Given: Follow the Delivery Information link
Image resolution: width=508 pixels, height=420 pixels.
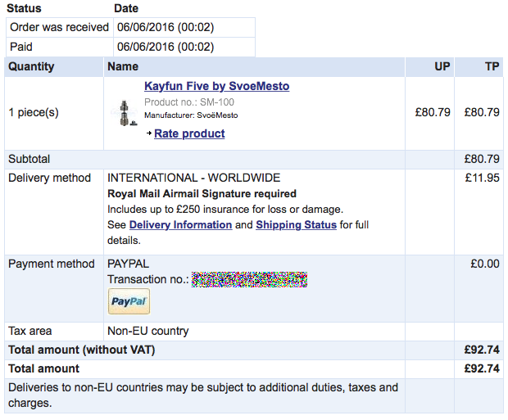Looking at the screenshot, I should [x=180, y=224].
